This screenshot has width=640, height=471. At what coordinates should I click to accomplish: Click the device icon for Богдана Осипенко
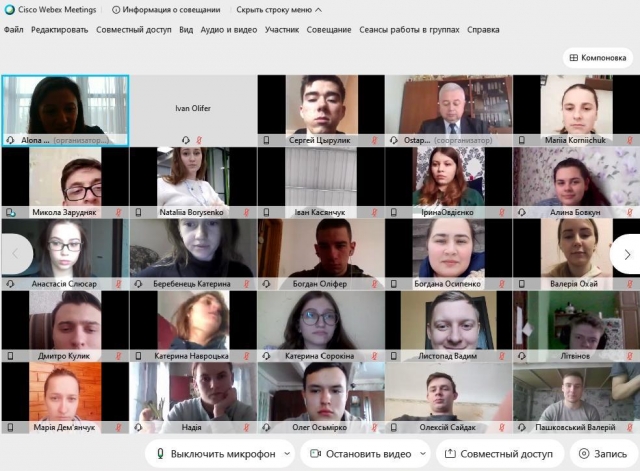coord(394,284)
